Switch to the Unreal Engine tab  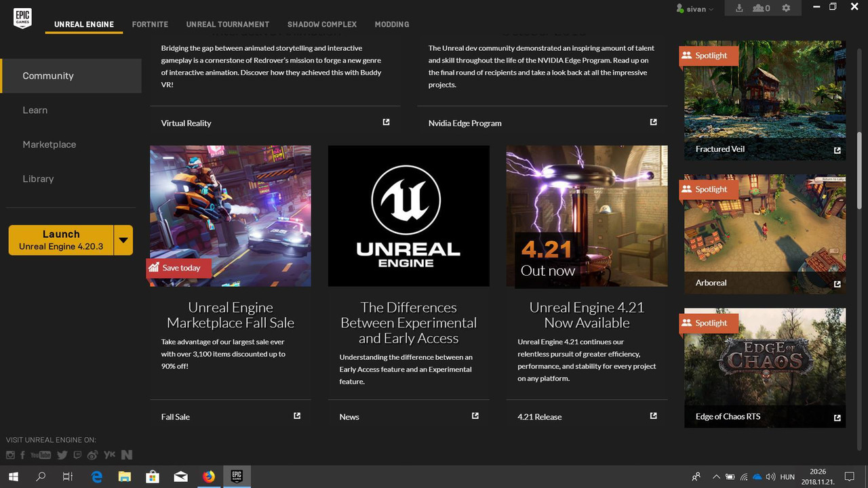coord(84,24)
